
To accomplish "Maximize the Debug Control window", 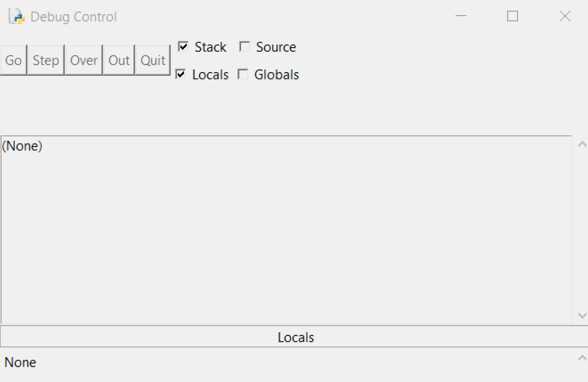I will click(512, 16).
